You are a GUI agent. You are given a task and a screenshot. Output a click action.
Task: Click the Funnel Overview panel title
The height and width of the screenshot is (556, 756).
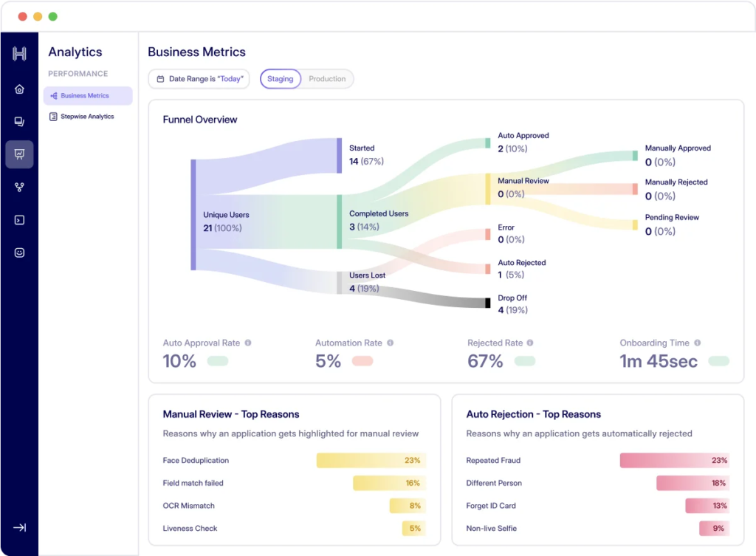(x=199, y=119)
